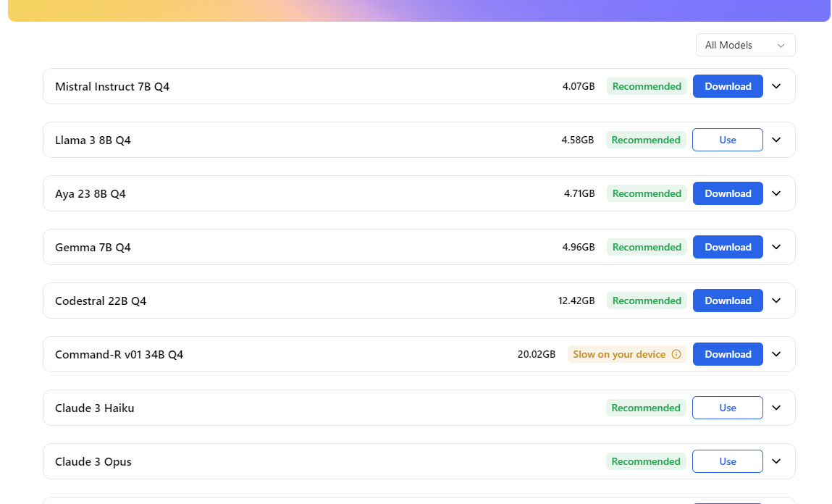
Task: Click the Llama 3 8B Q4 name
Action: pos(93,140)
